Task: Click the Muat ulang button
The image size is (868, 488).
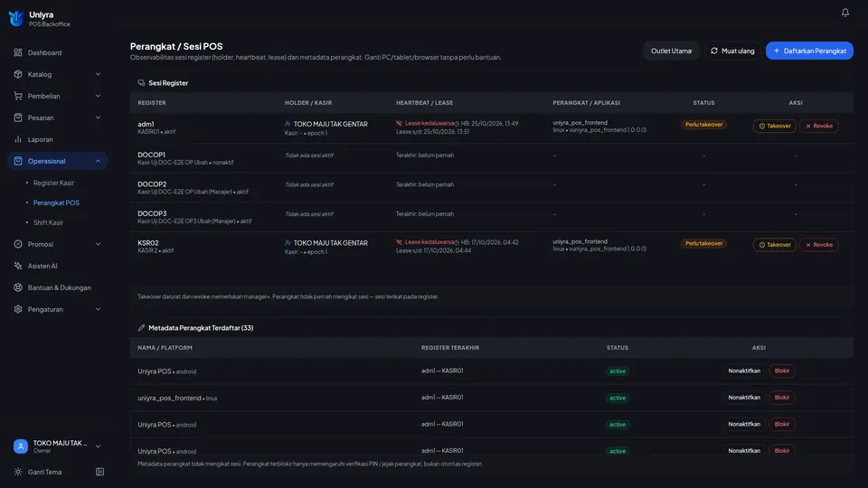Action: click(x=732, y=51)
